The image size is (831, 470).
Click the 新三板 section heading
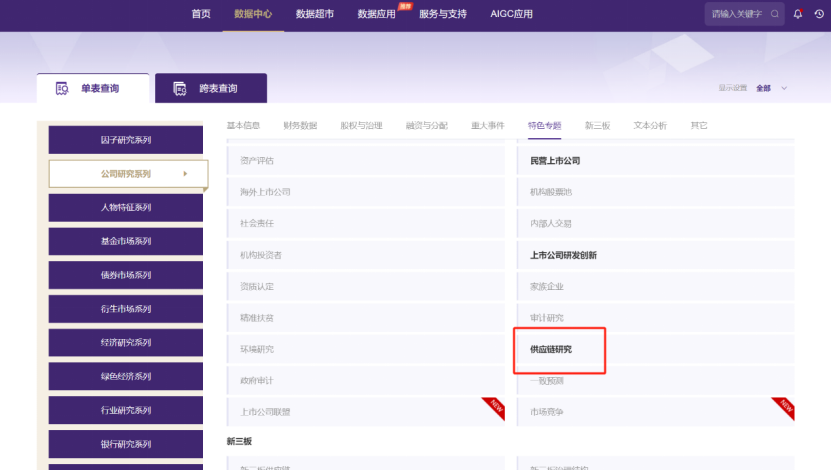tap(239, 441)
